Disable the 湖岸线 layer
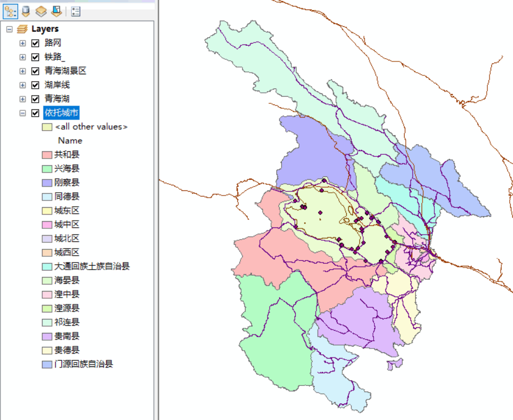Screen dimensions: 513x420 coord(35,84)
